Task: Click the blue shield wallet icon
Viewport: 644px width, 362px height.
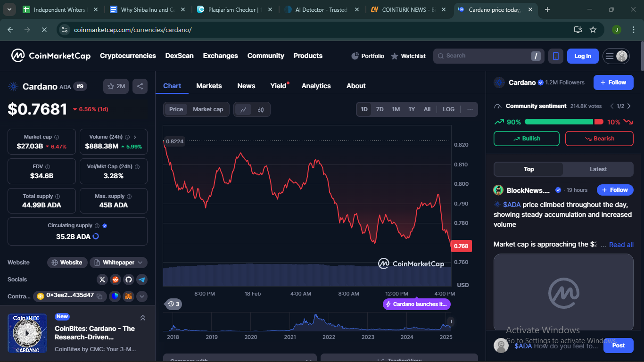Action: click(x=116, y=296)
